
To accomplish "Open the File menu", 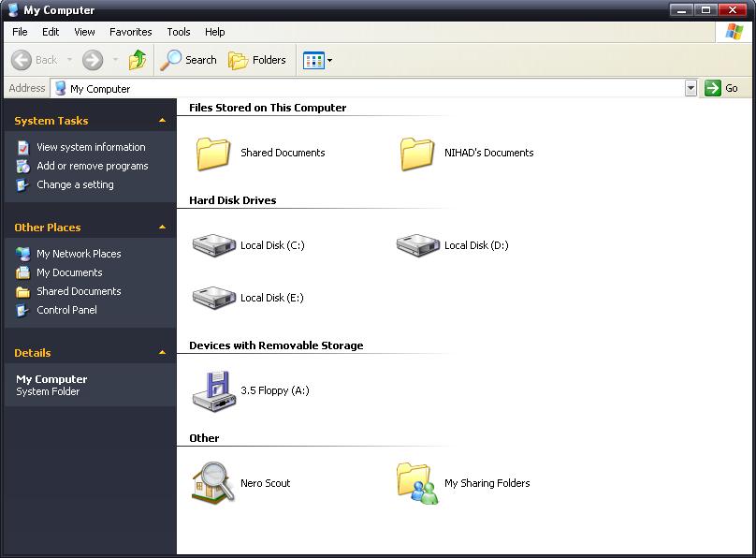I will (x=20, y=32).
